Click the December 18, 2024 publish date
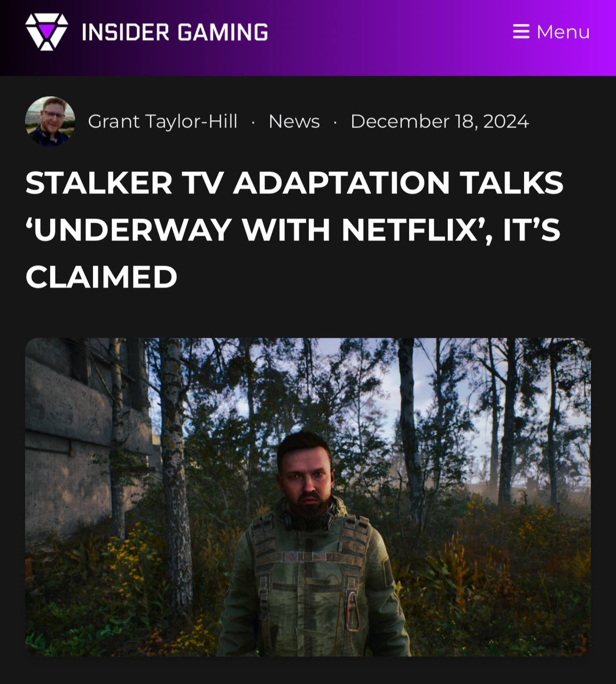Image resolution: width=616 pixels, height=684 pixels. [x=439, y=121]
